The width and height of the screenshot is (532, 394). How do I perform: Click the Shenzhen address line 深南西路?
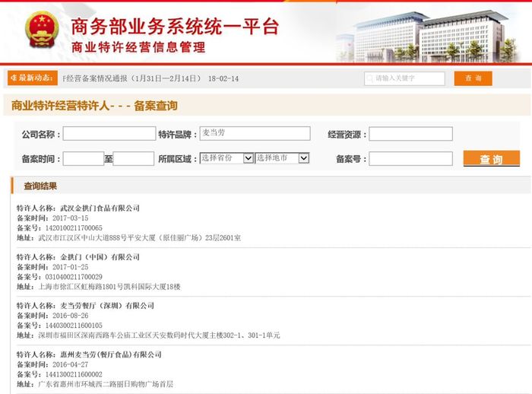(159, 335)
